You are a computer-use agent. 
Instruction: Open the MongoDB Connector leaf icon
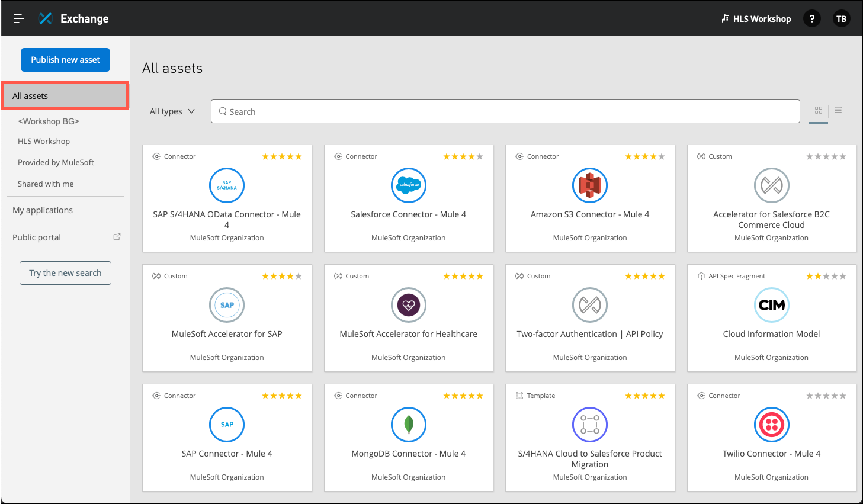(x=409, y=425)
